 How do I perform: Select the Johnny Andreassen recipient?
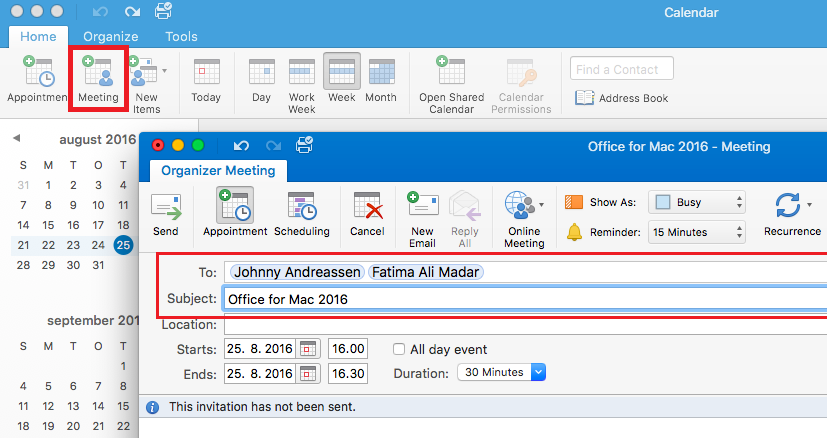(297, 272)
